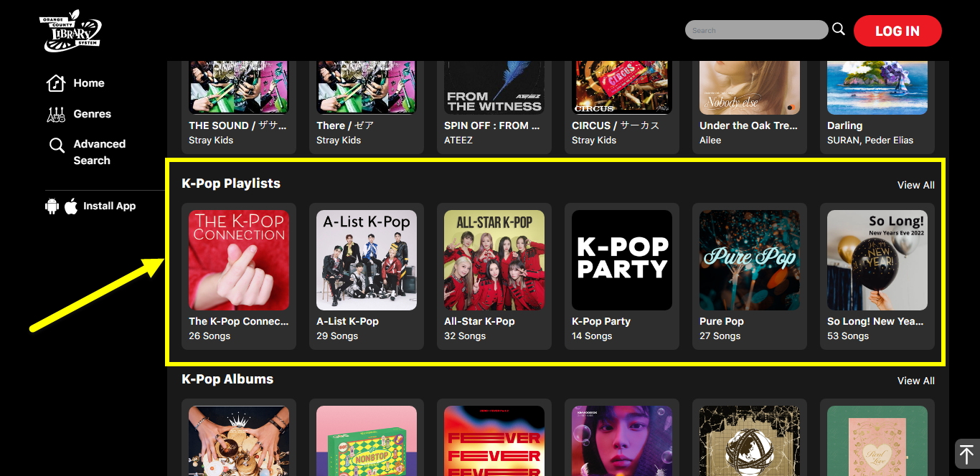Open So Long! New Years Eve playlist

[877, 276]
